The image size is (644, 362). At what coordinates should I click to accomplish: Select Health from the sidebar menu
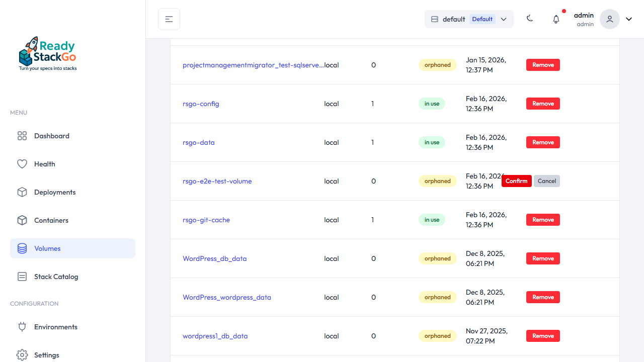tap(44, 164)
